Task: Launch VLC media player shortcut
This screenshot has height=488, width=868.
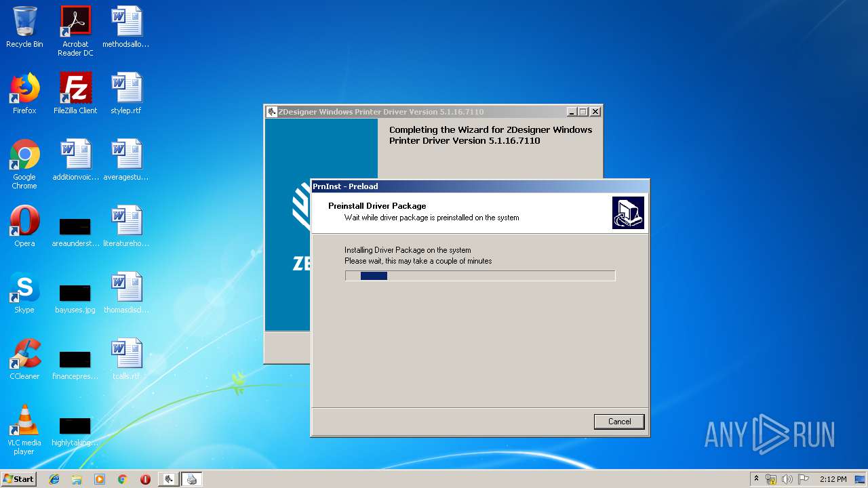Action: (24, 430)
